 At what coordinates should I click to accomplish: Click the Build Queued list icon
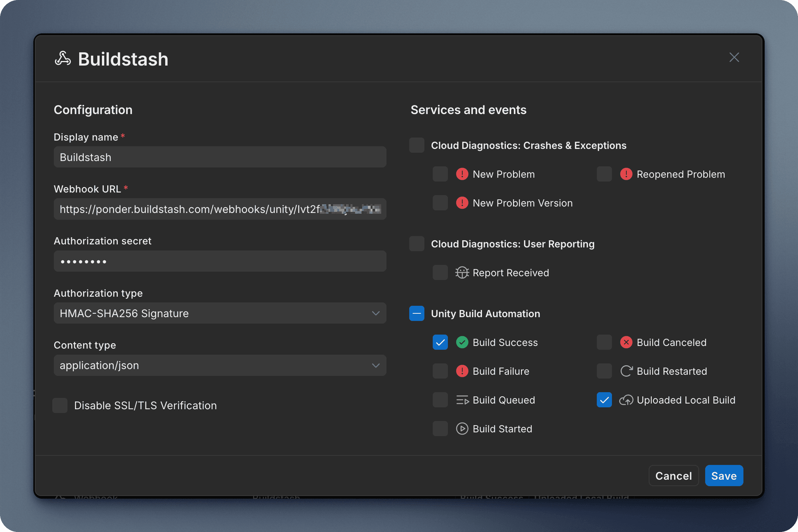[462, 400]
